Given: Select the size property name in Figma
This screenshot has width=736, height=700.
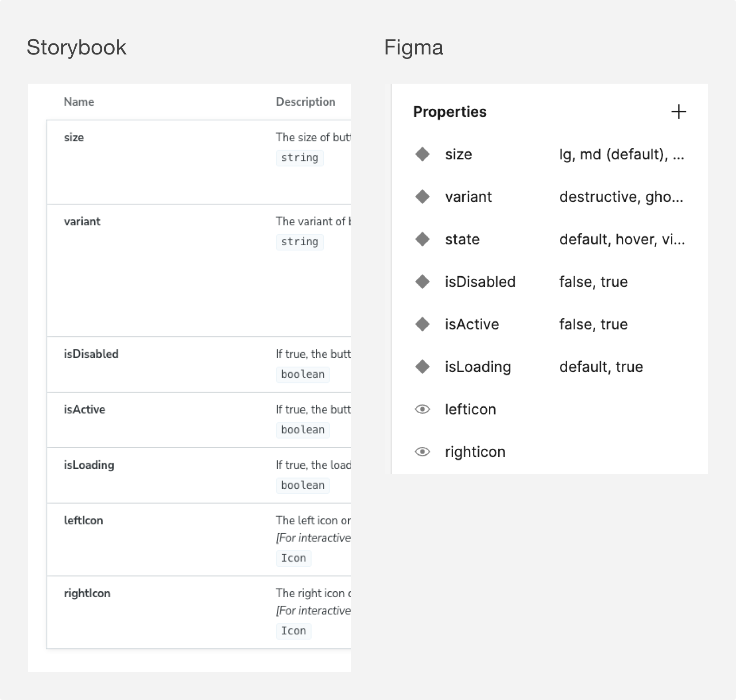Looking at the screenshot, I should pos(458,154).
